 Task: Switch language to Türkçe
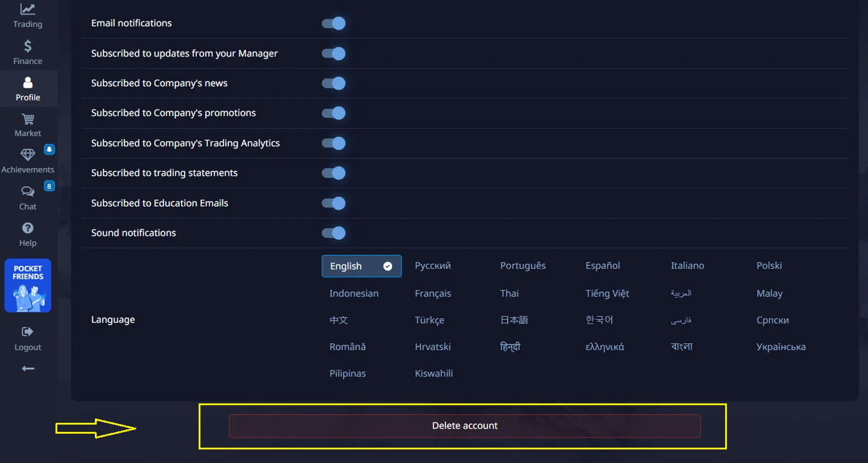coord(429,320)
